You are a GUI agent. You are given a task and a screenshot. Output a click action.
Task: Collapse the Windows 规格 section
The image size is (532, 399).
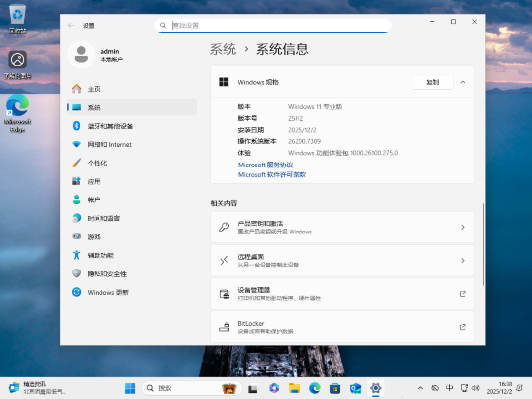(463, 82)
